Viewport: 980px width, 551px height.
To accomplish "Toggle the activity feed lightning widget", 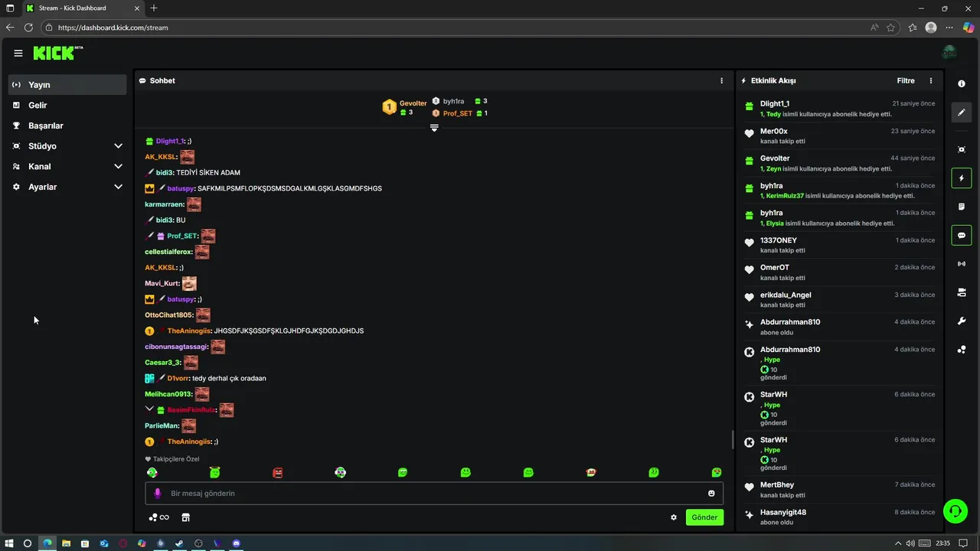I will pos(962,178).
